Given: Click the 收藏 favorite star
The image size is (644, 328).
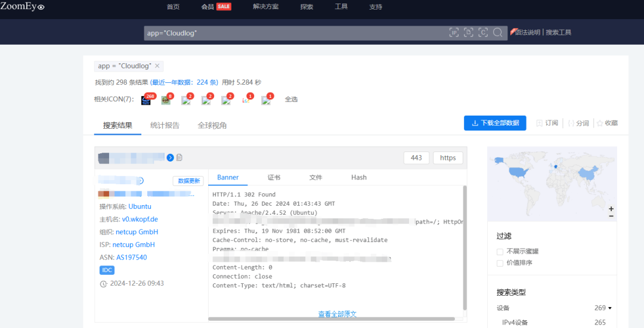Looking at the screenshot, I should pos(600,123).
